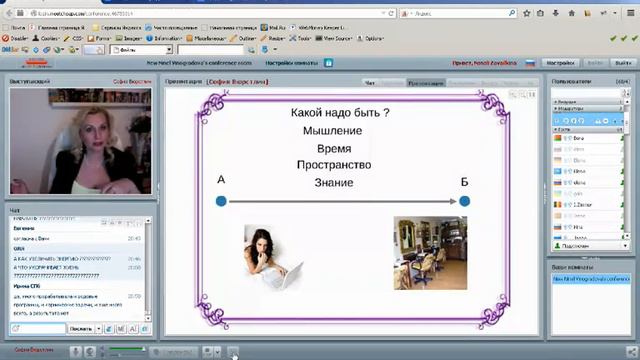Click the chat scrollbar down arrow

click(x=148, y=318)
